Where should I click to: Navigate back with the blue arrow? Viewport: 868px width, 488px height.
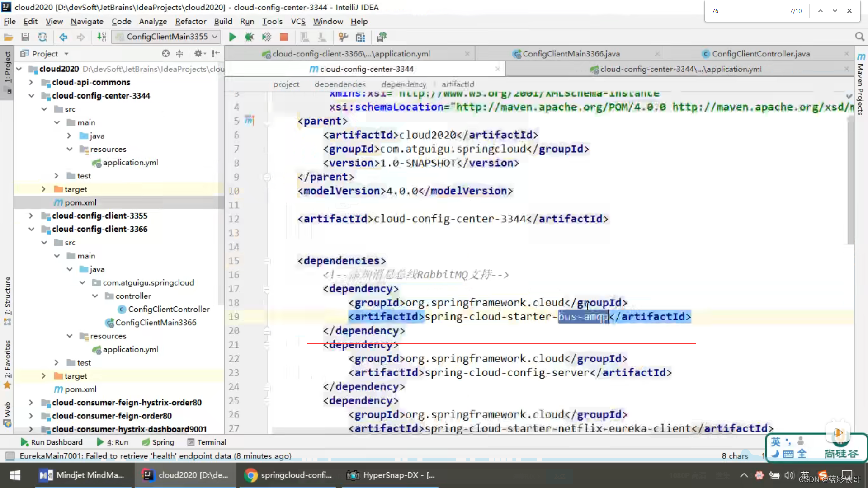(x=63, y=37)
